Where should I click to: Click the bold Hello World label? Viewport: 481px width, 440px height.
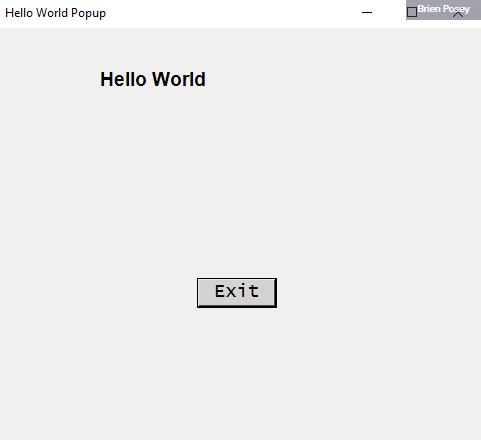(x=153, y=79)
